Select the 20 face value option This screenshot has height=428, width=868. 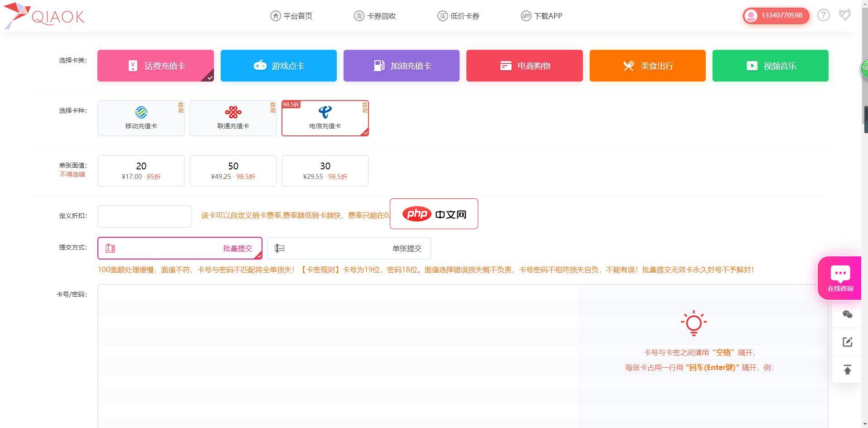[141, 170]
